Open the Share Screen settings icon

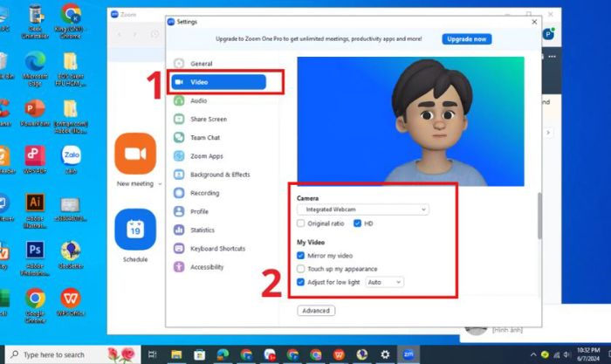(179, 119)
